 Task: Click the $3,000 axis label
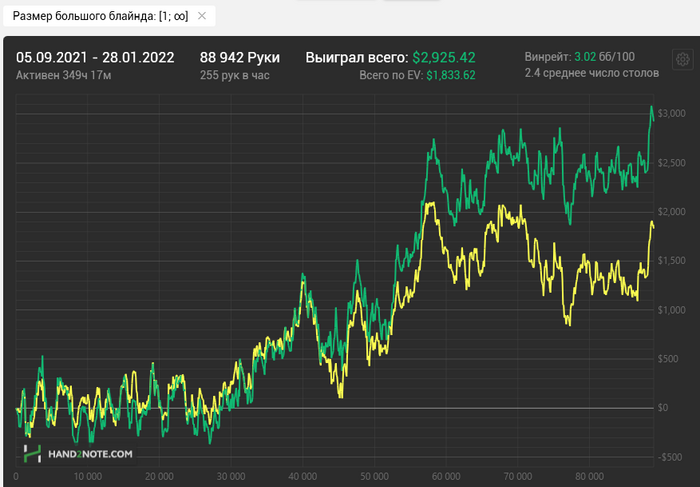tap(671, 113)
